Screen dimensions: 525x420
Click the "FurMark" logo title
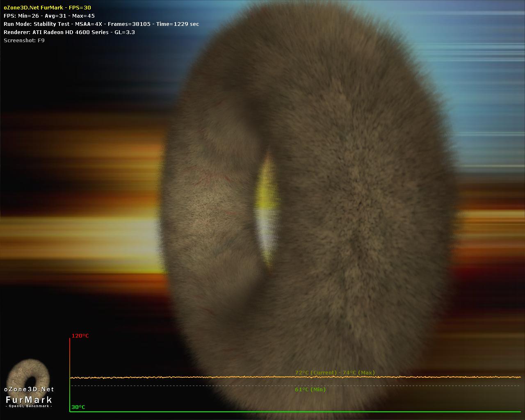(29, 399)
